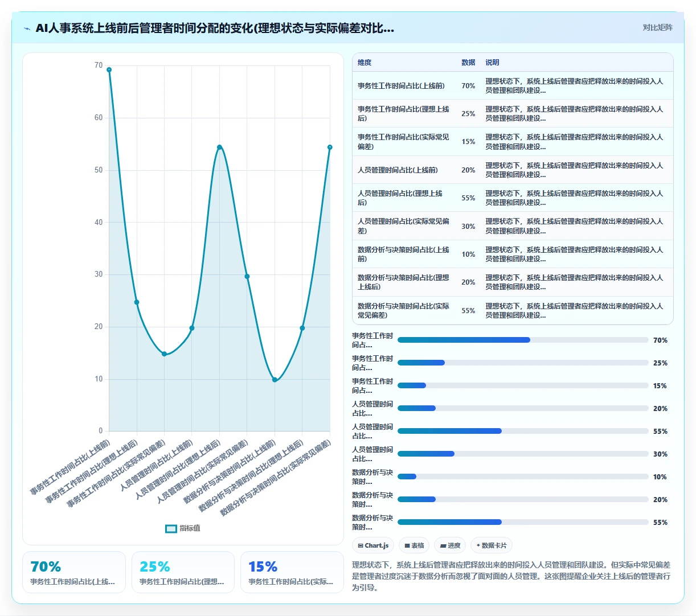The height and width of the screenshot is (616, 696).
Task: Click the lightning icon beside the title
Action: [27, 28]
